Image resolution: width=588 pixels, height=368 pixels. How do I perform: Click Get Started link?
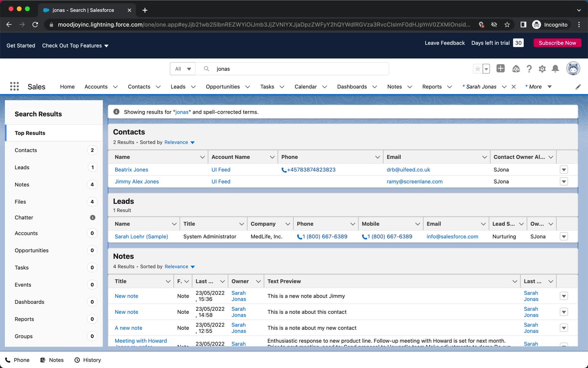21,46
